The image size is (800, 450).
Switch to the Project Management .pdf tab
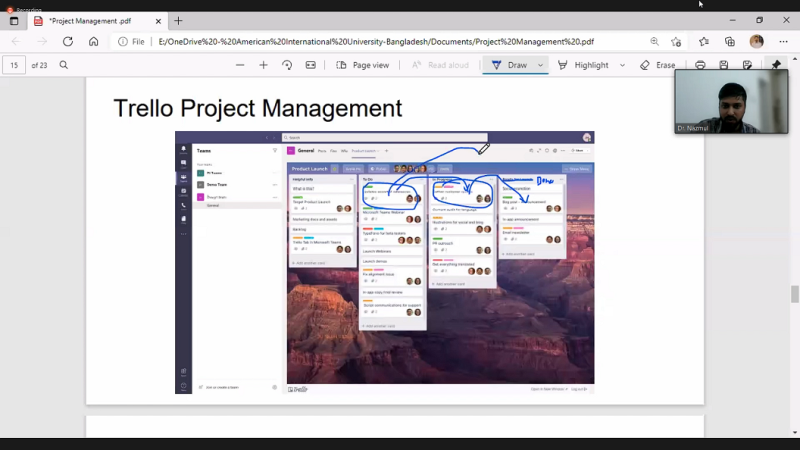tap(89, 21)
